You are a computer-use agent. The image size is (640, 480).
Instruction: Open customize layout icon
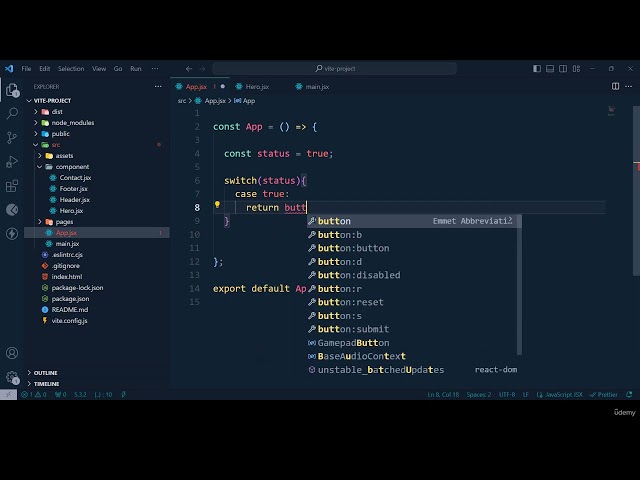576,69
